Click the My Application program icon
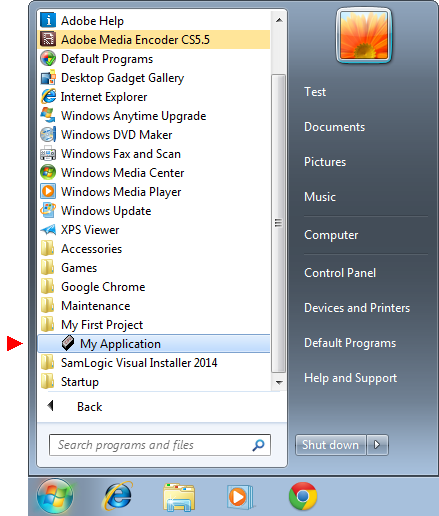 point(68,343)
